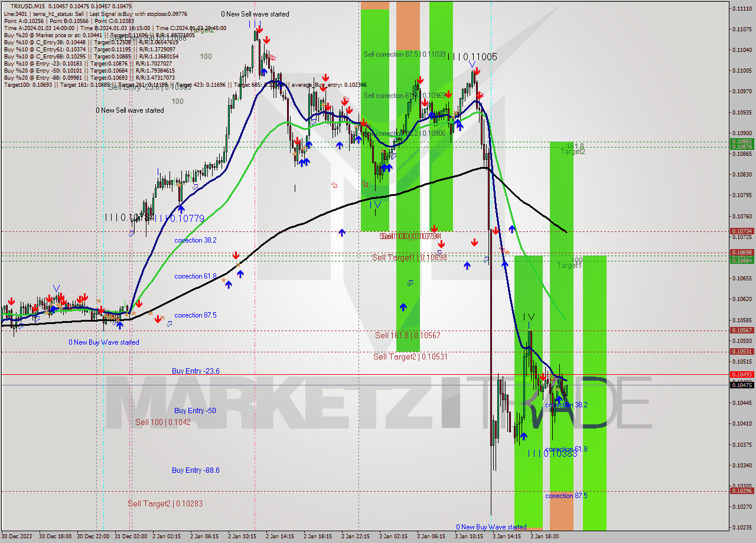Click the 'Sell Target2 | 0.10531' label
The width and height of the screenshot is (756, 543).
(x=410, y=356)
